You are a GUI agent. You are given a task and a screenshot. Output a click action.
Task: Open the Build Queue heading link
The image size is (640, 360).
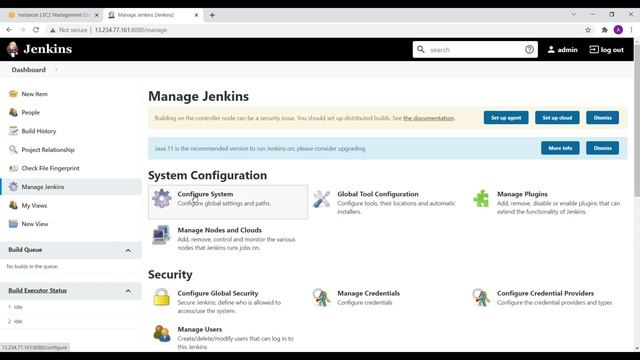pyautogui.click(x=25, y=250)
